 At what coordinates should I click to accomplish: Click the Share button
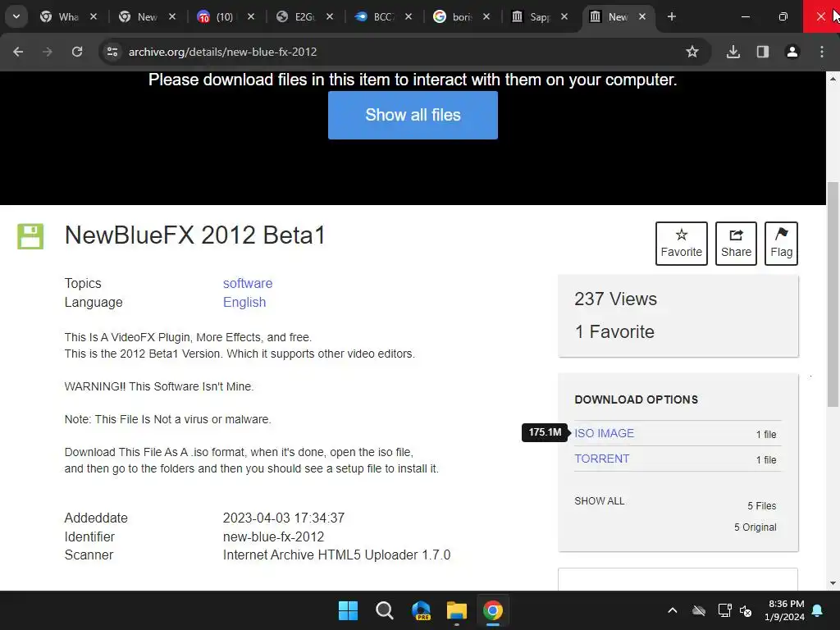coord(736,243)
